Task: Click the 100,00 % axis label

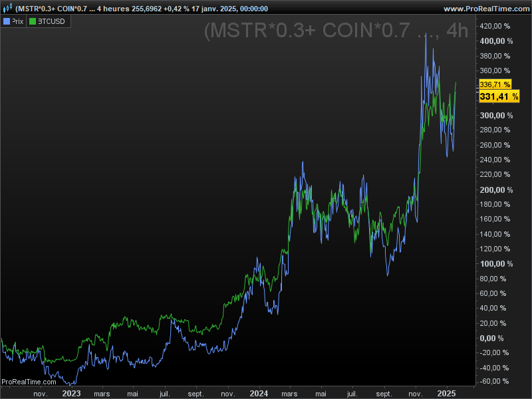Action: point(496,263)
